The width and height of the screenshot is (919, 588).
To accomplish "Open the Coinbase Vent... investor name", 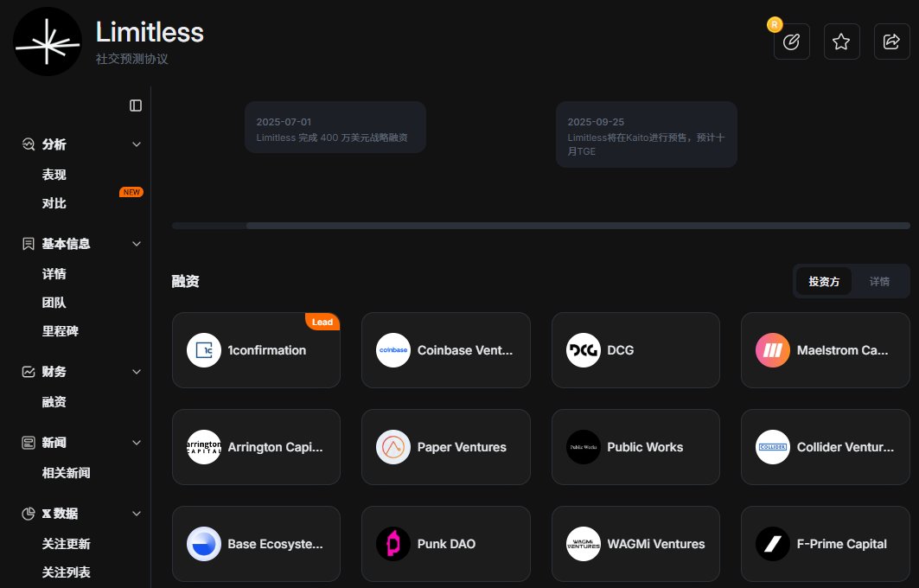I will click(465, 350).
